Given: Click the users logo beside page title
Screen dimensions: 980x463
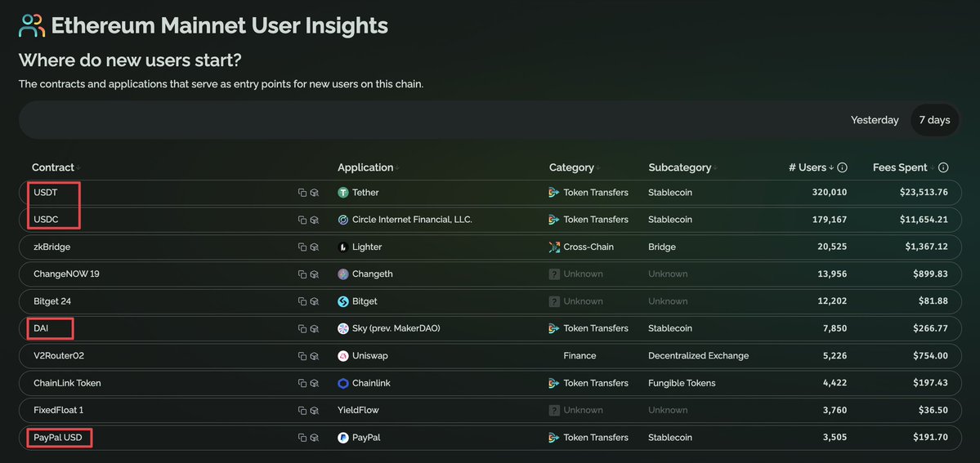Looking at the screenshot, I should (x=32, y=25).
